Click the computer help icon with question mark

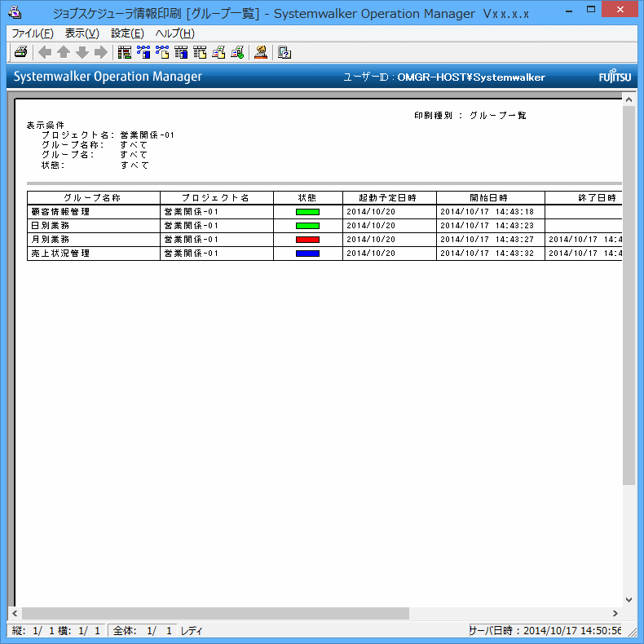pos(285,52)
